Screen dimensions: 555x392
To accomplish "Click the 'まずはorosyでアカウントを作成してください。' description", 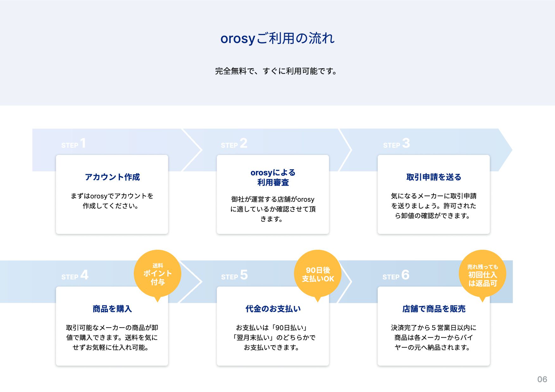I will coord(112,201).
